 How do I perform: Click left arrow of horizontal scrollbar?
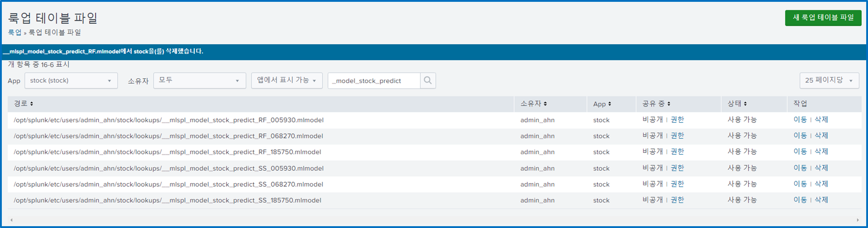click(12, 220)
